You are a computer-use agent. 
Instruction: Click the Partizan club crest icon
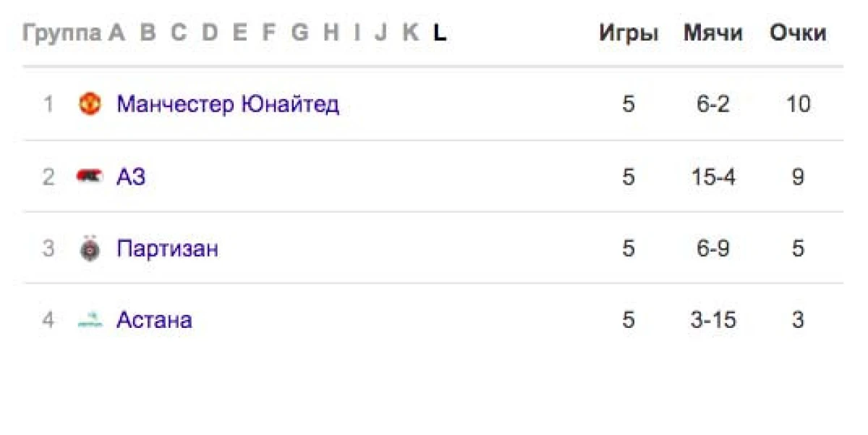tap(90, 249)
